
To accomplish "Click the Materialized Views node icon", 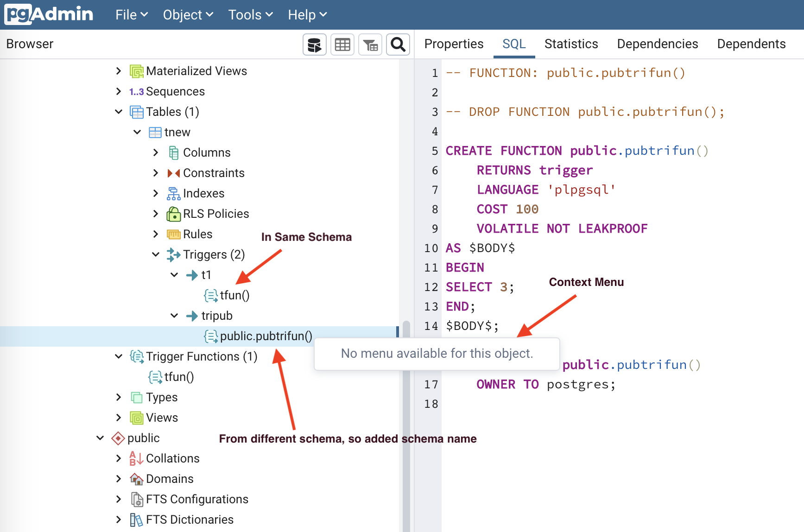I will [x=137, y=71].
